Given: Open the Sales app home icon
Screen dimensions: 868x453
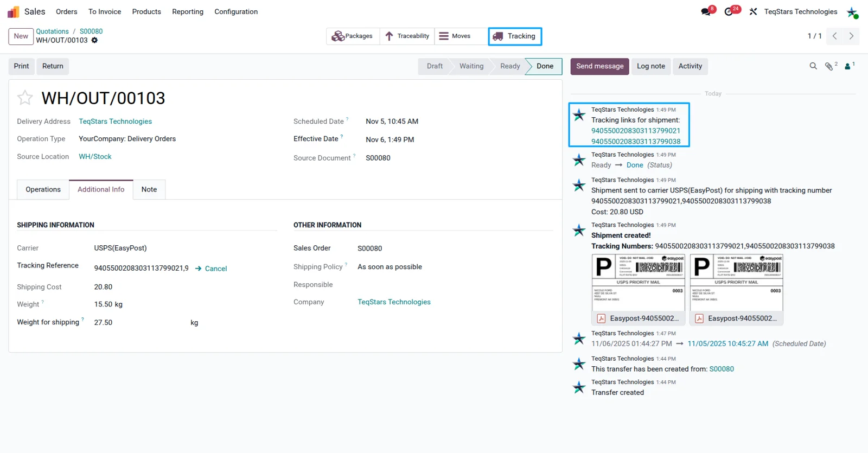Looking at the screenshot, I should 13,11.
